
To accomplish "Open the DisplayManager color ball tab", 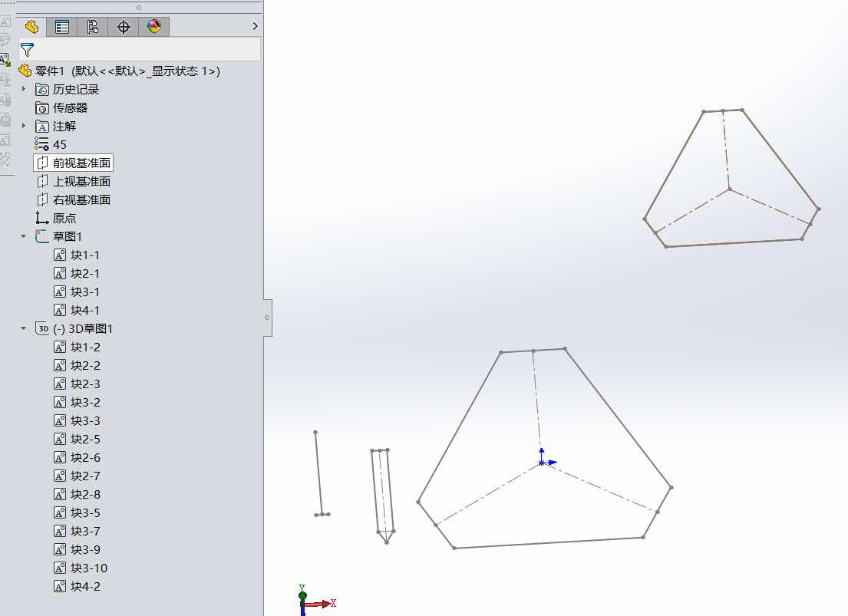I will pyautogui.click(x=154, y=27).
